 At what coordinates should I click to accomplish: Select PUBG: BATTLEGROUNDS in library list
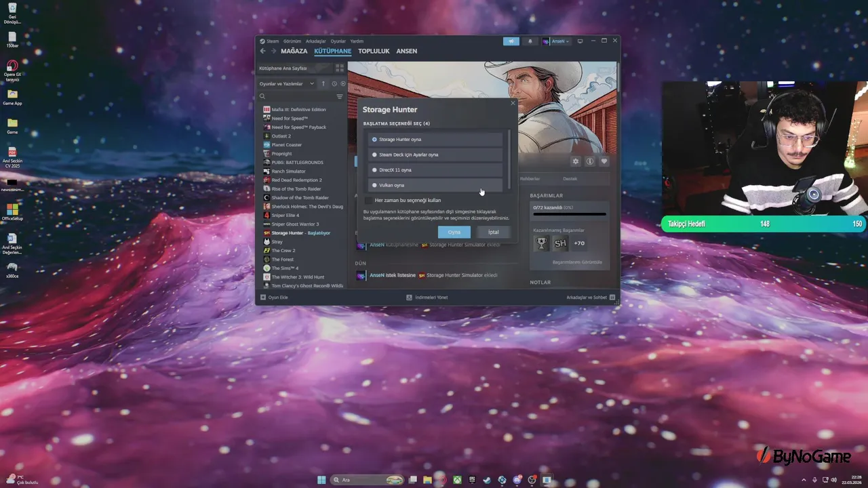pos(297,162)
